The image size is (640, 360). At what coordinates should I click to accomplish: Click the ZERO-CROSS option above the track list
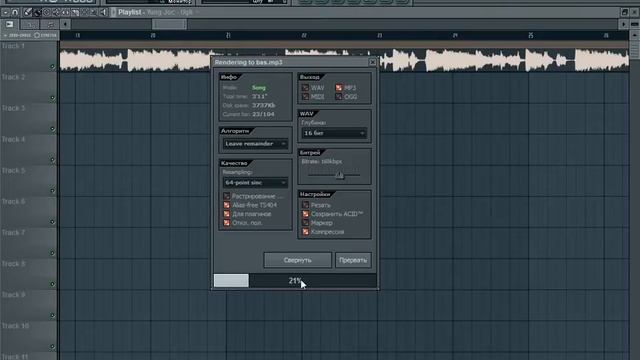click(18, 36)
